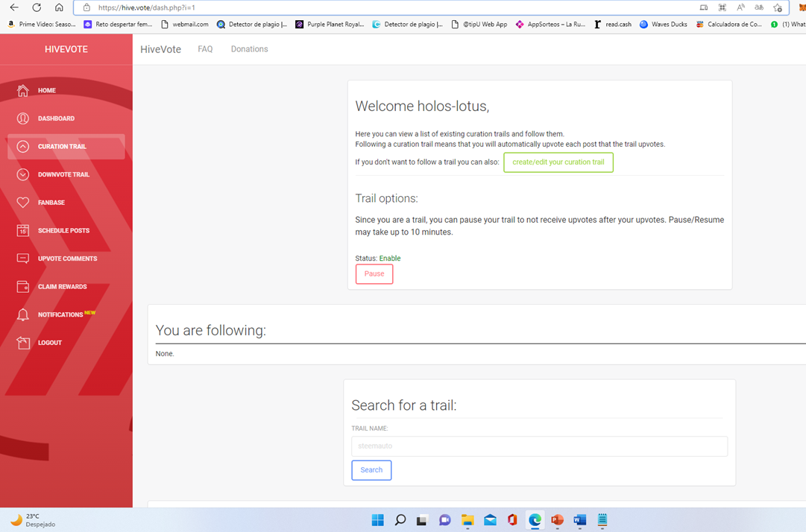Click the Dashboard user icon
The width and height of the screenshot is (806, 532).
(x=22, y=118)
